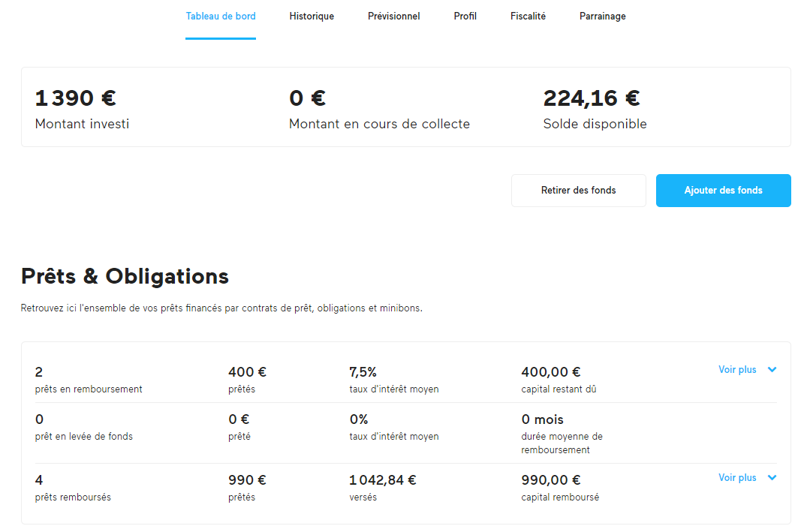Expand chevron beside prêts en remboursement row

772,369
